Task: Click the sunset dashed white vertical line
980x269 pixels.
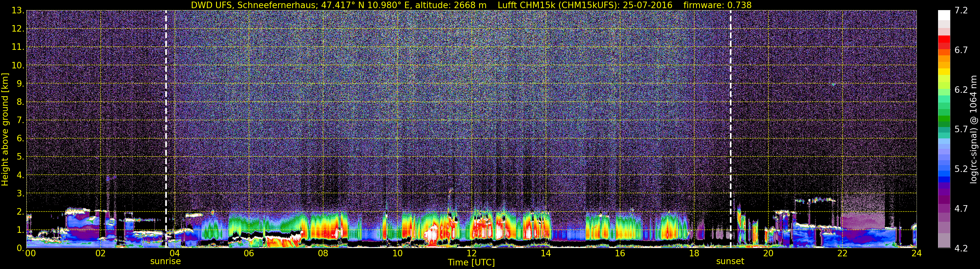Action: pos(731,129)
